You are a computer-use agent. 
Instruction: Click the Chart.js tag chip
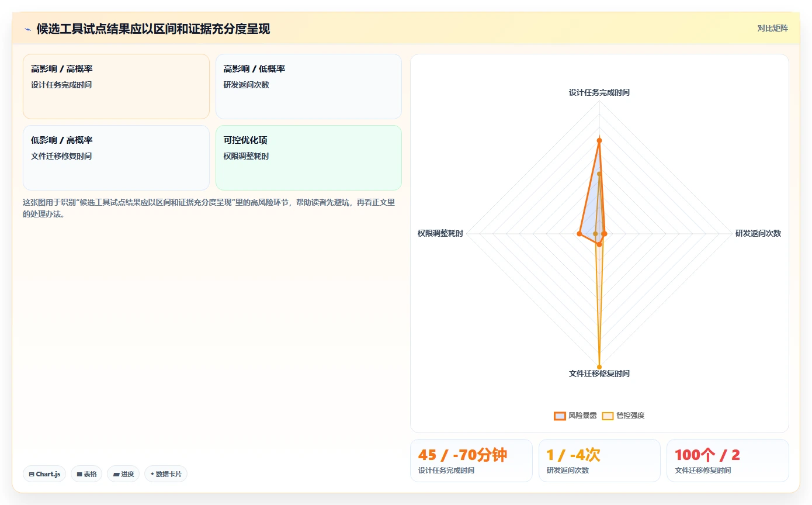tap(44, 474)
